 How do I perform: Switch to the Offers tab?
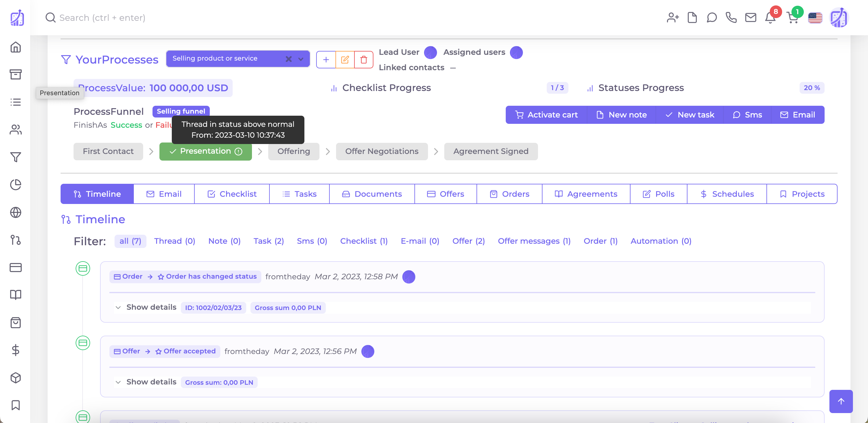tap(446, 194)
